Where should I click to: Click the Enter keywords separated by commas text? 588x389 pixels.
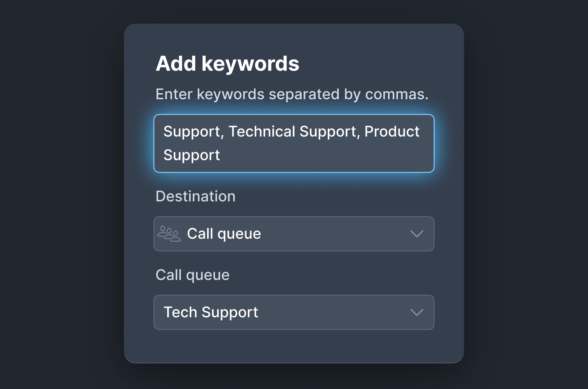[292, 94]
